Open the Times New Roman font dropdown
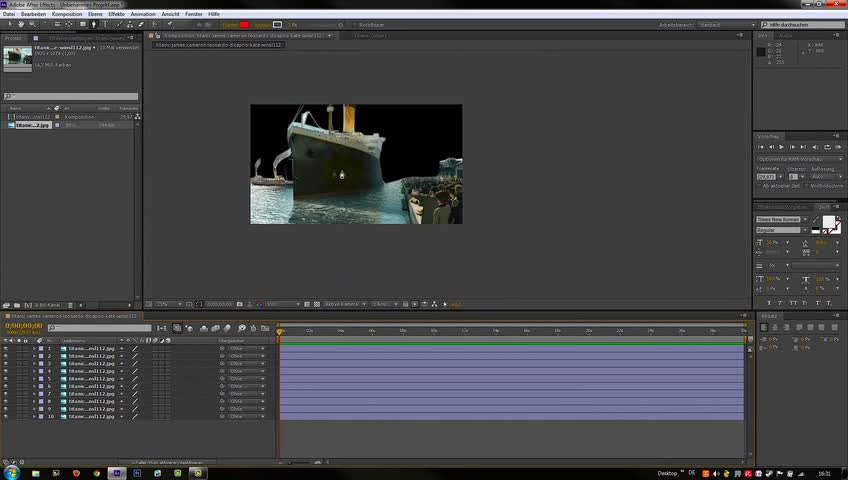The width and height of the screenshot is (848, 480). 780,219
